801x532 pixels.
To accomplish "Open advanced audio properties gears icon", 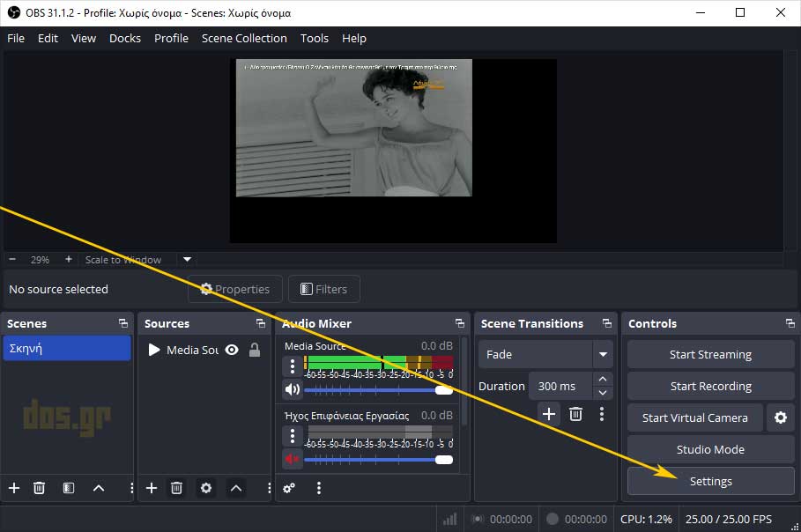I will coord(289,488).
